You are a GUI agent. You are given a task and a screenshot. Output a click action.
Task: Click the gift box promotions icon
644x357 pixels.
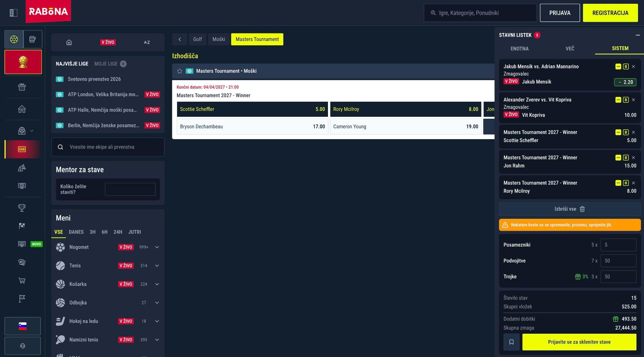[x=22, y=87]
